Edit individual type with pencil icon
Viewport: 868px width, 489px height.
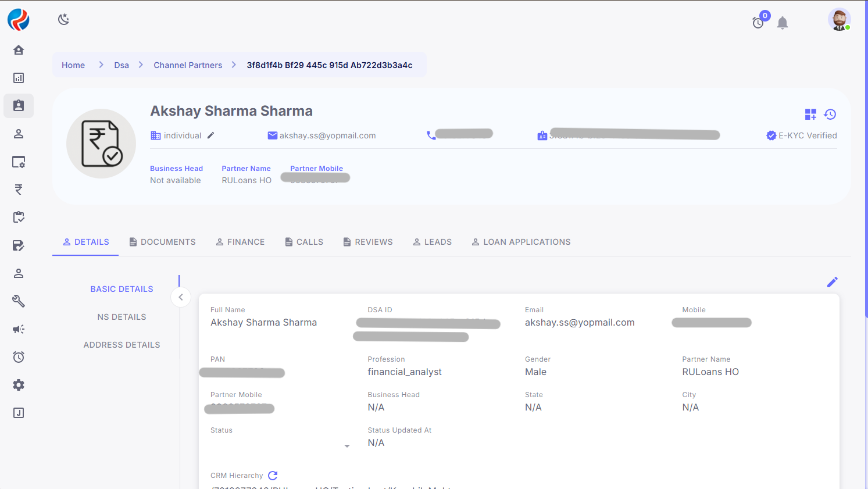211,135
